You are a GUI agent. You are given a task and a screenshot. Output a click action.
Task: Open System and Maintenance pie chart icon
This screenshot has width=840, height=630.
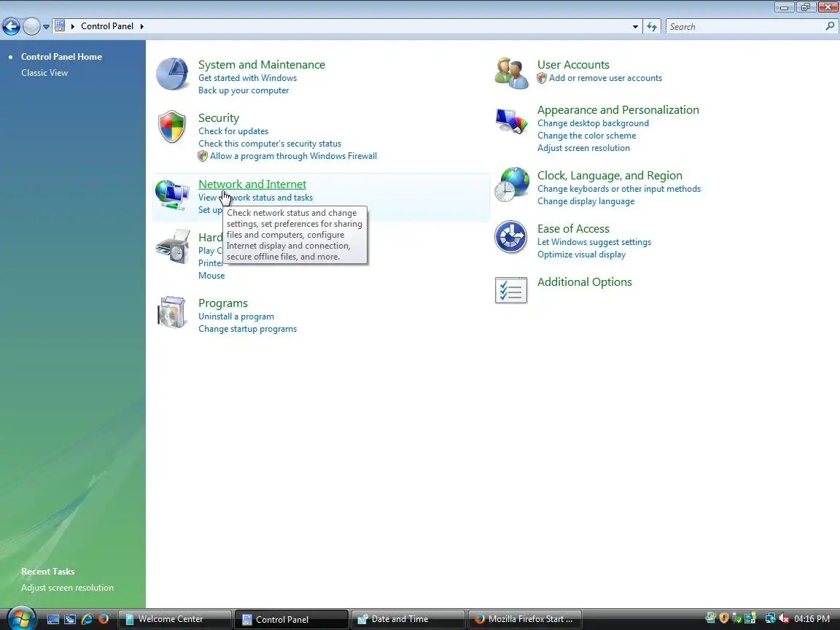tap(172, 74)
